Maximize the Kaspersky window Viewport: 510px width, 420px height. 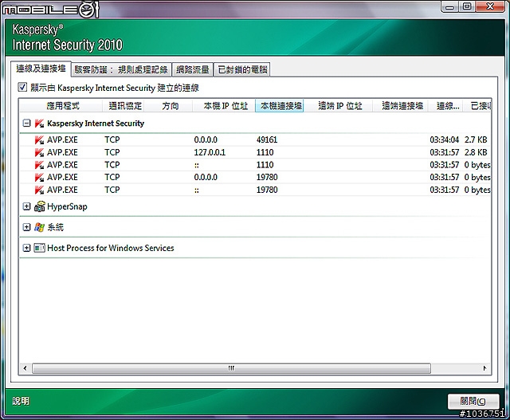tap(467, 6)
